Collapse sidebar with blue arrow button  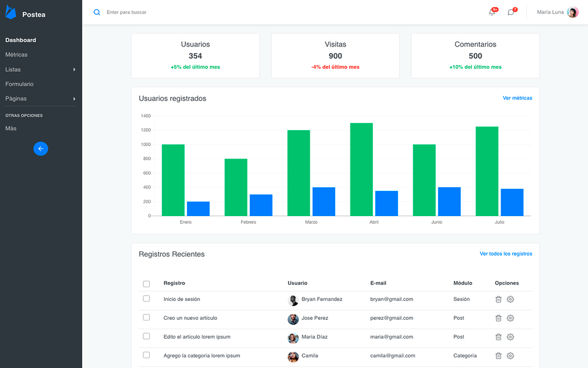point(41,149)
